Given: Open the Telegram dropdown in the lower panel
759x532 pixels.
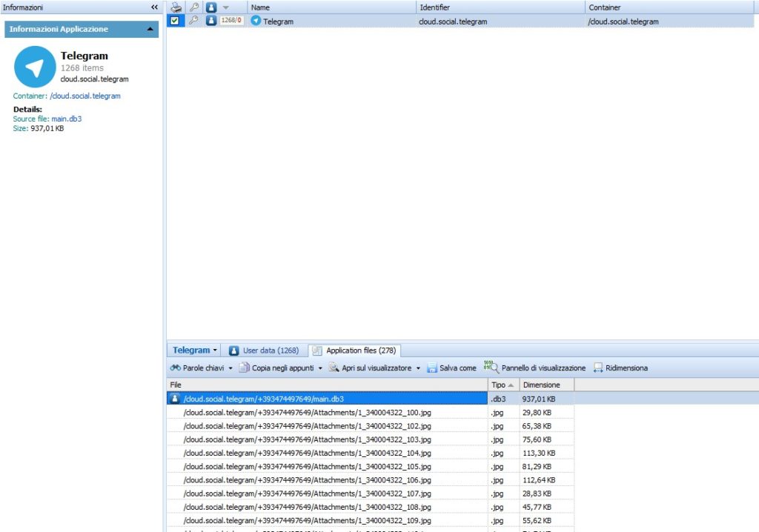Looking at the screenshot, I should coord(195,350).
